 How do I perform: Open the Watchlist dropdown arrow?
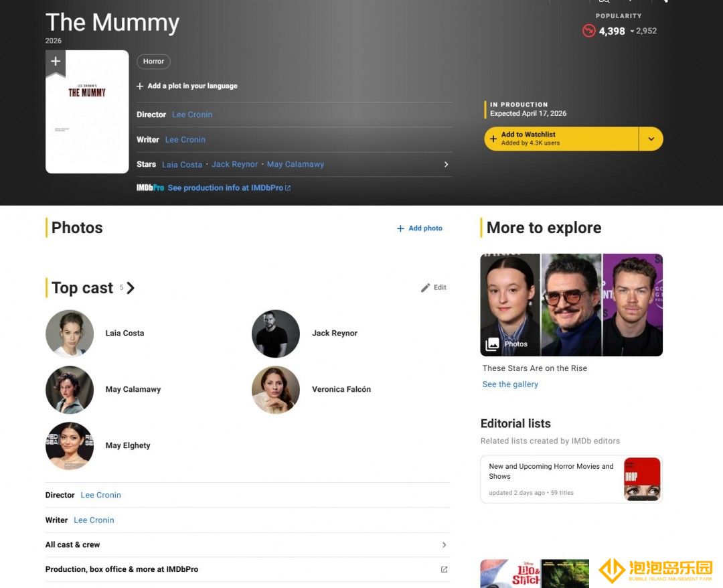[x=651, y=139]
